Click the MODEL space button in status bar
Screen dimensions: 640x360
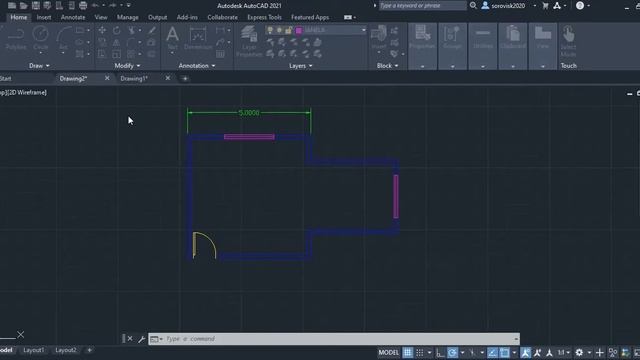pyautogui.click(x=388, y=352)
